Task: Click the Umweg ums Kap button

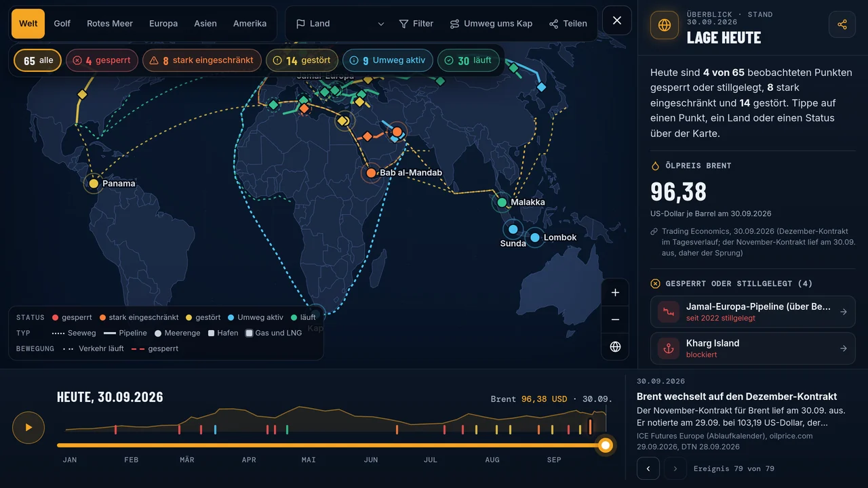Action: (492, 24)
